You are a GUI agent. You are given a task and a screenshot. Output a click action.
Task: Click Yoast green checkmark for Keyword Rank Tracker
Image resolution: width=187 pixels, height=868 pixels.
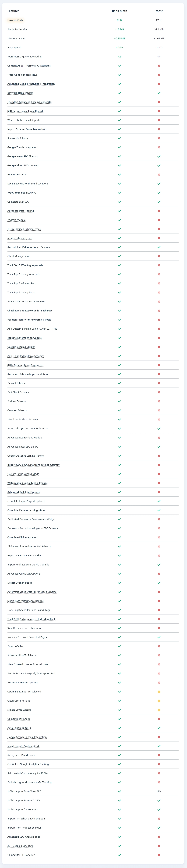pyautogui.click(x=159, y=93)
